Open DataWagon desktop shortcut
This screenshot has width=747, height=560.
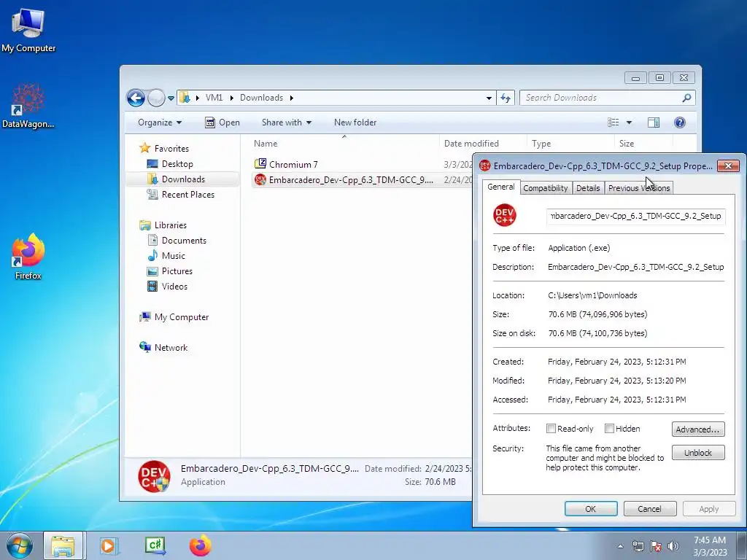(x=28, y=106)
